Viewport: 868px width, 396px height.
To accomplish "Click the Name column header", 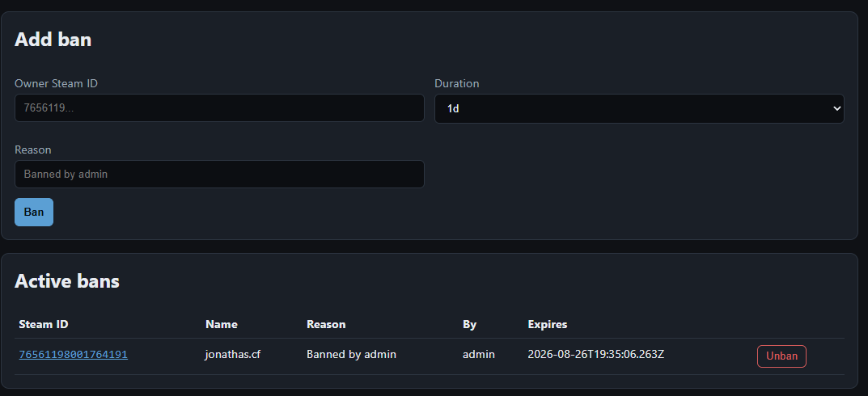I will (222, 324).
